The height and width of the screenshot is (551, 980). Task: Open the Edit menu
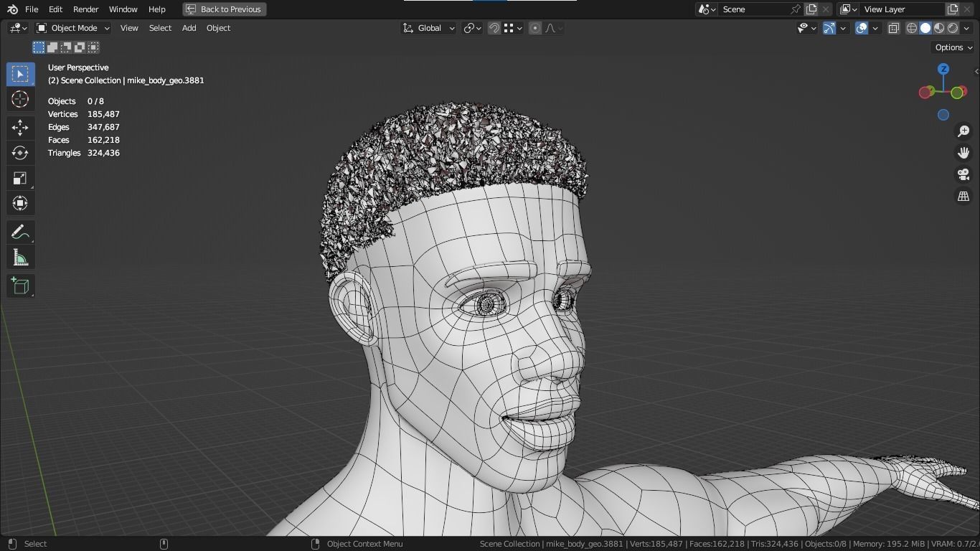55,9
